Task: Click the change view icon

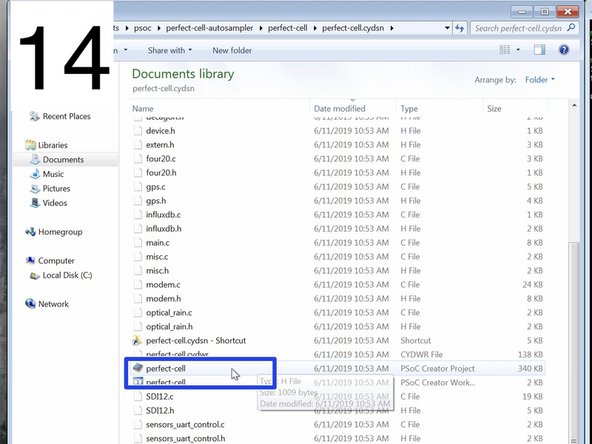Action: point(504,50)
